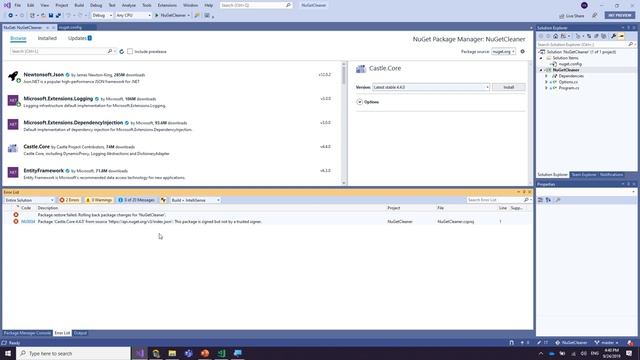Viewport: 640px width, 360px height.
Task: Click Solution Explorer Preview Selected Items icon
Action: pos(621,36)
